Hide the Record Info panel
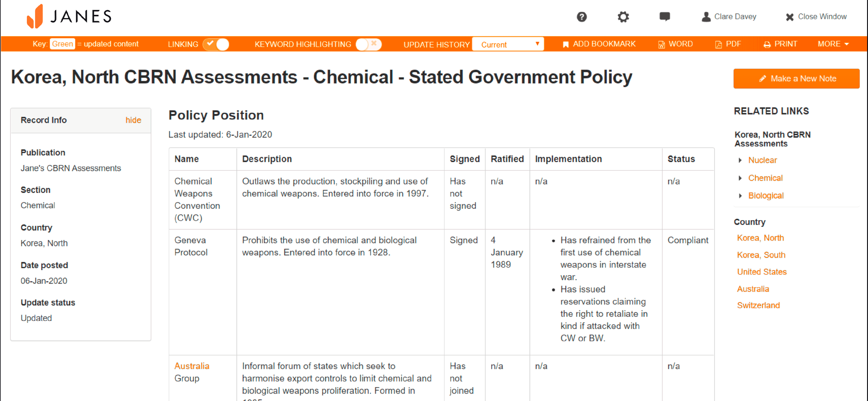The height and width of the screenshot is (401, 868). (x=133, y=120)
